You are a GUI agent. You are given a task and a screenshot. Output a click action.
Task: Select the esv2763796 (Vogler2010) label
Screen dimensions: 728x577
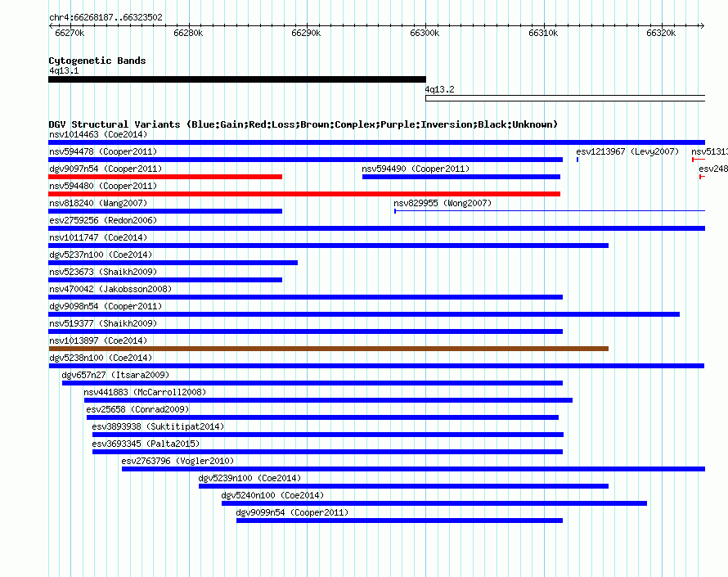[178, 461]
